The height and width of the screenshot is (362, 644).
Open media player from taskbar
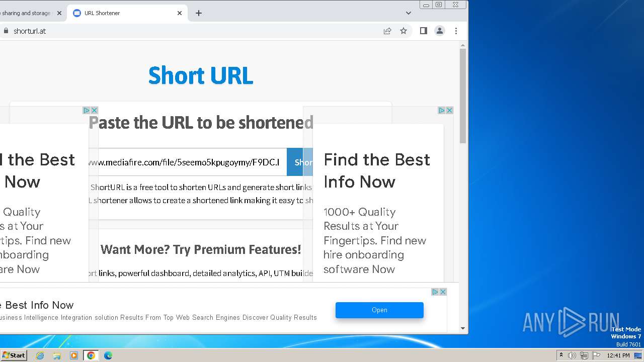click(x=74, y=355)
